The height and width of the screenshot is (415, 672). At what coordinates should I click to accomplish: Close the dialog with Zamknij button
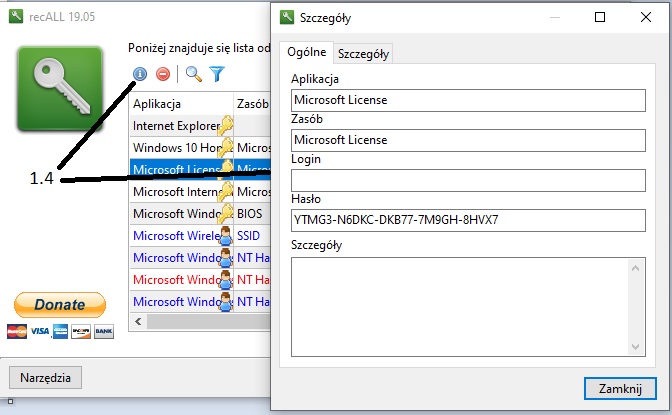620,389
